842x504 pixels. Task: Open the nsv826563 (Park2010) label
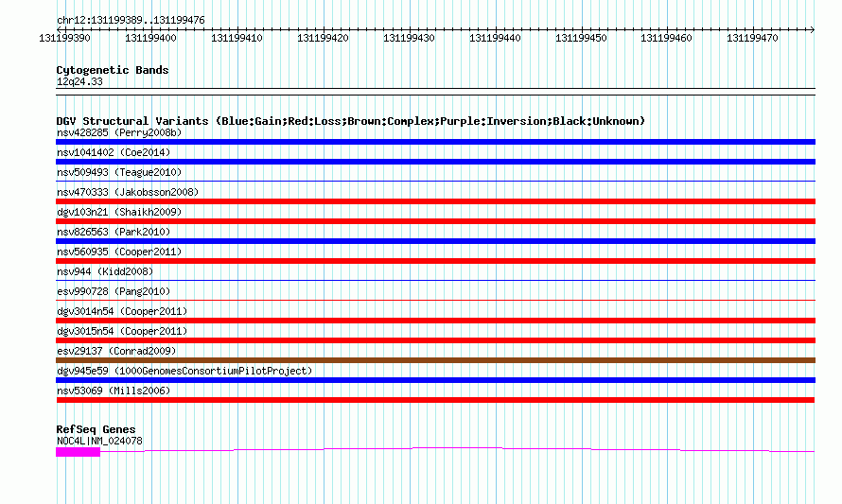click(x=114, y=232)
